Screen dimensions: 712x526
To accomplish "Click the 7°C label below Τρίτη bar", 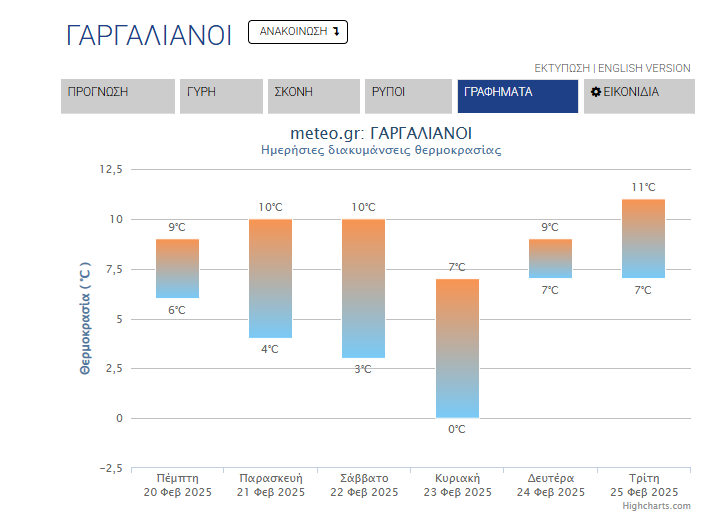I will tap(643, 290).
